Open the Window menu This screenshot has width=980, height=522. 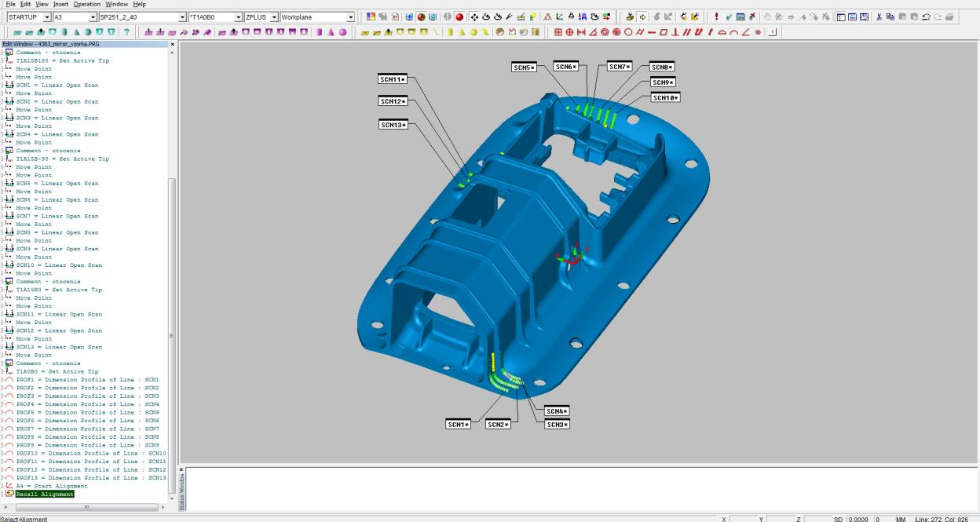click(116, 4)
